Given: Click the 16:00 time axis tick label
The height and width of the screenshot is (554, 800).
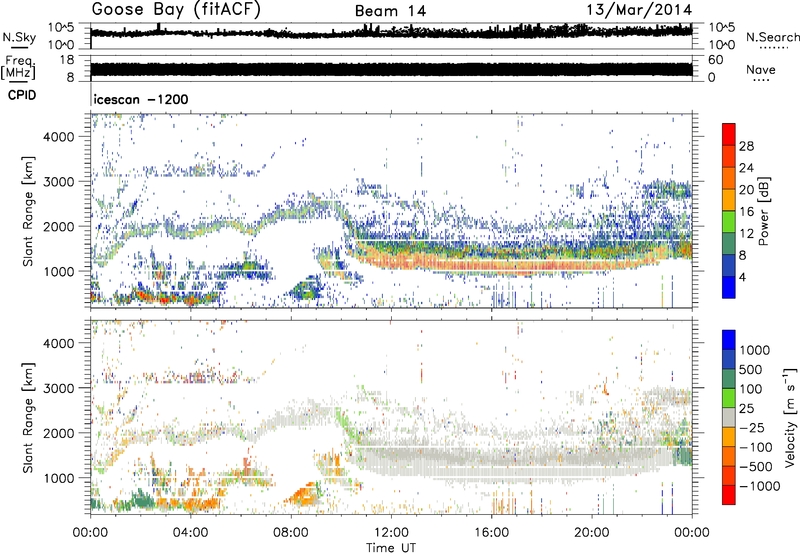Looking at the screenshot, I should [491, 533].
